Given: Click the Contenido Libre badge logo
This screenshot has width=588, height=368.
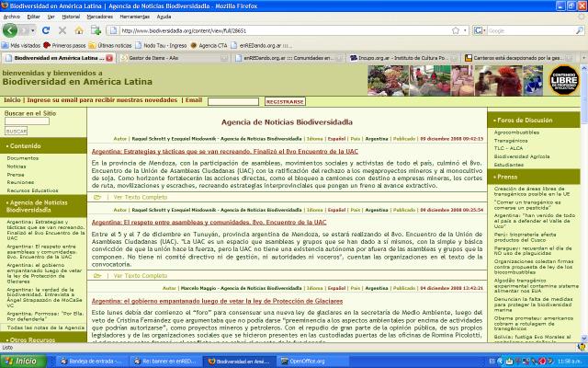Looking at the screenshot, I should (x=564, y=80).
